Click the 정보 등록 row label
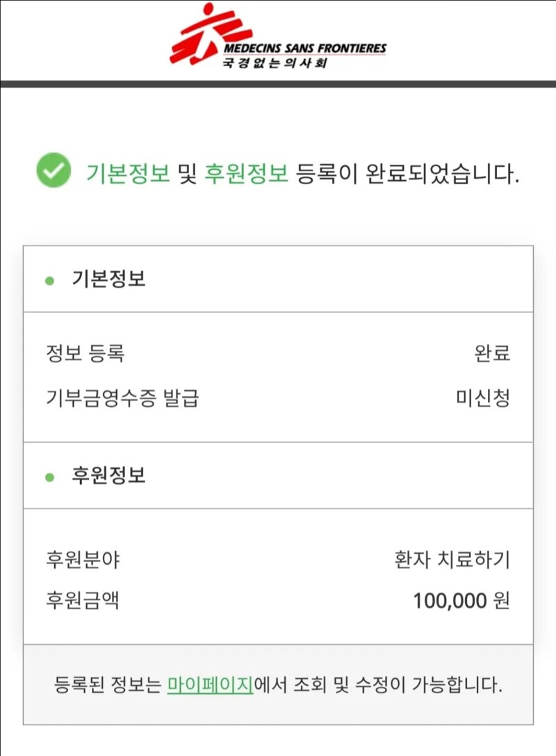This screenshot has width=556, height=756. coord(85,353)
